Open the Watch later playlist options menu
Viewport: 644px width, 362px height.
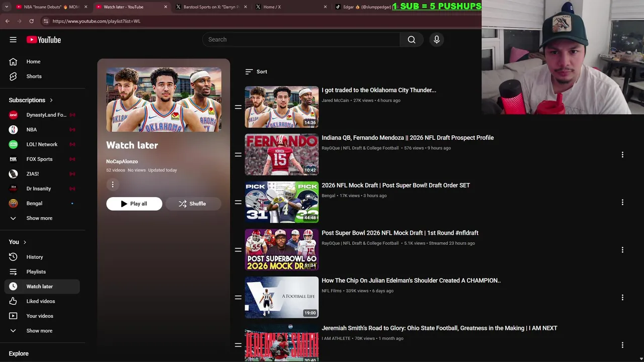coord(113,185)
